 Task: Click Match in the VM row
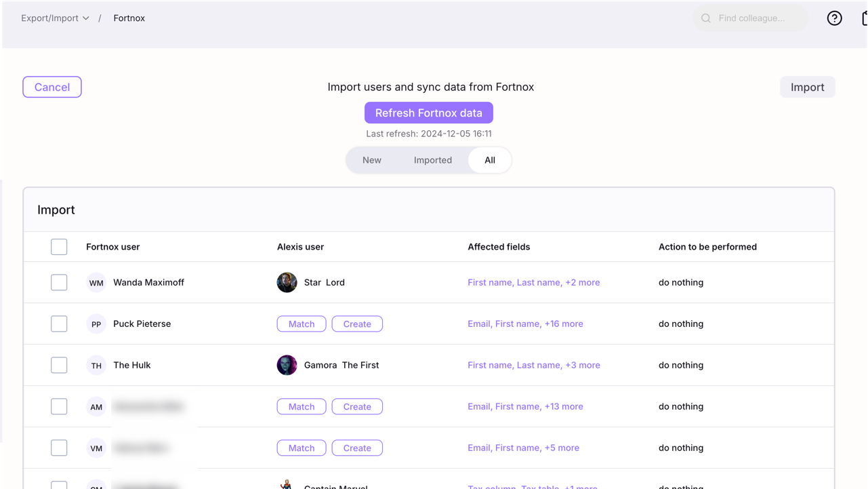click(302, 448)
